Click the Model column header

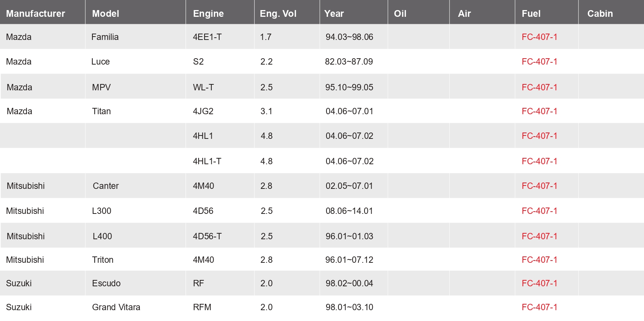point(105,13)
